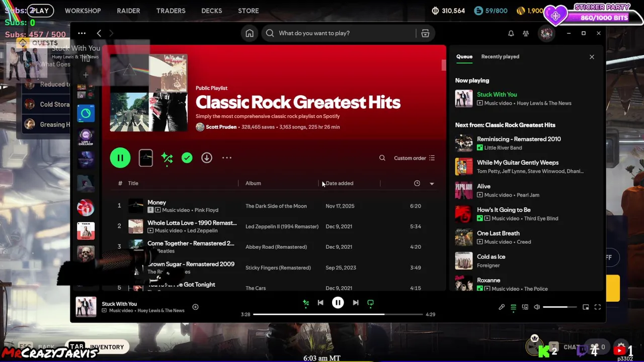The width and height of the screenshot is (644, 362).
Task: Open The Dark Side of the Moon album
Action: (276, 206)
